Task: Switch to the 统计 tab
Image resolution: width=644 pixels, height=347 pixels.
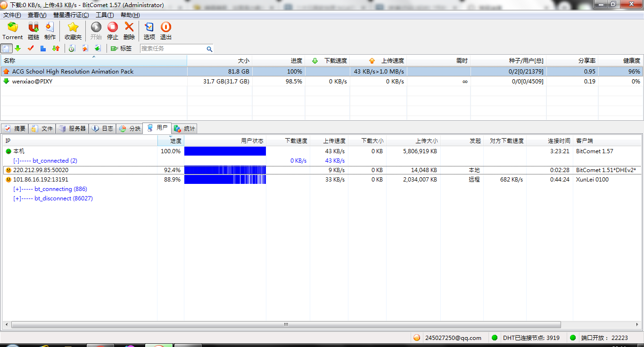Action: (x=185, y=128)
